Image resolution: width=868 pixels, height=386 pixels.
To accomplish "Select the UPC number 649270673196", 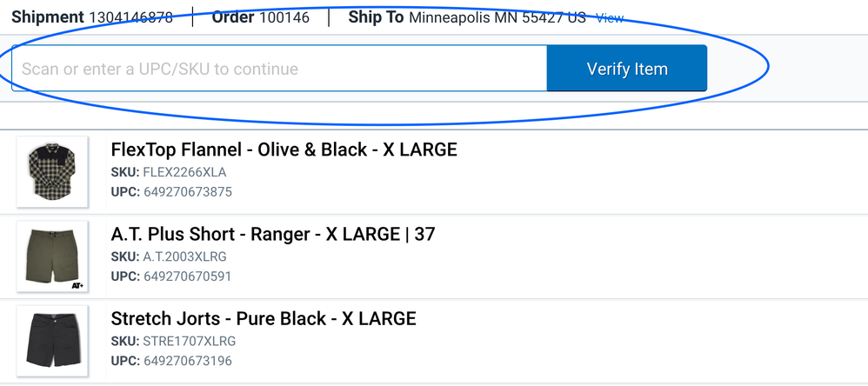I will [x=188, y=361].
